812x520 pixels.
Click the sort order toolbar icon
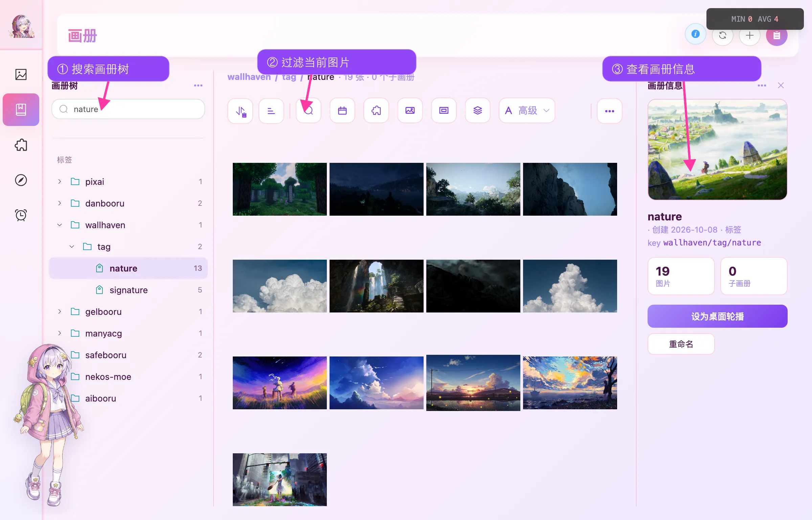[x=241, y=111]
